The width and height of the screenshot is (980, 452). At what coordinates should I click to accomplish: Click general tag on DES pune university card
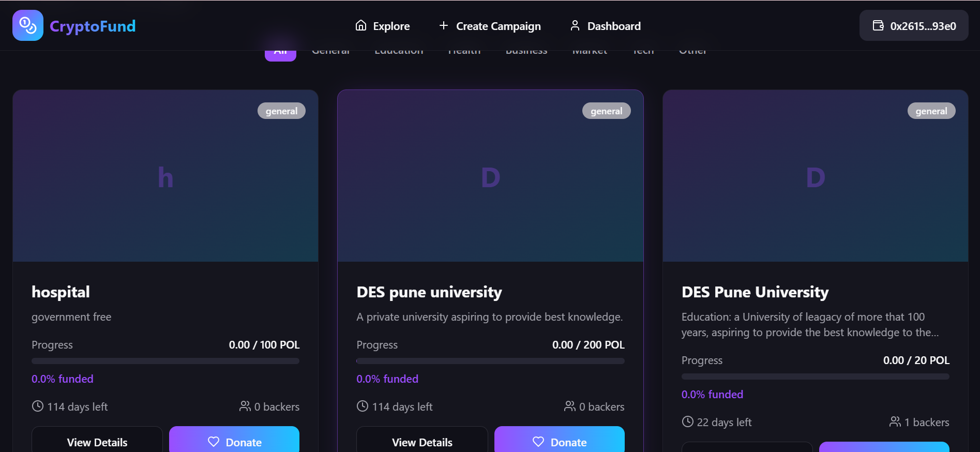point(607,111)
